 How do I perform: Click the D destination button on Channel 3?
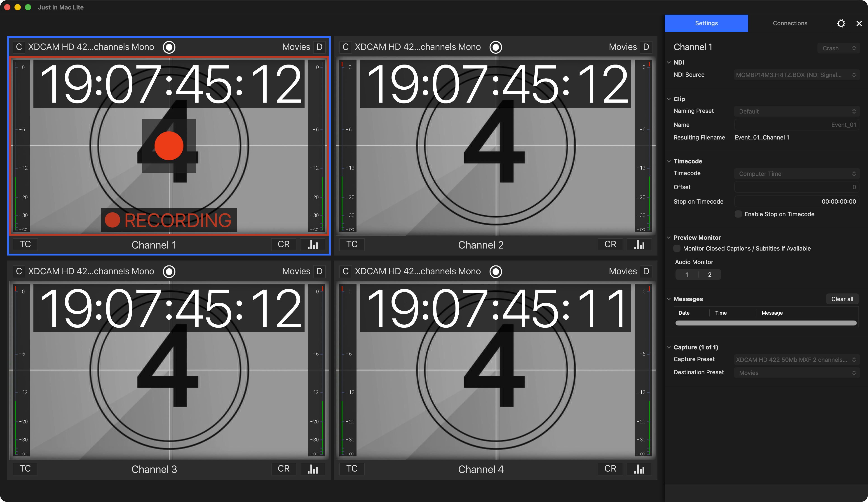319,272
